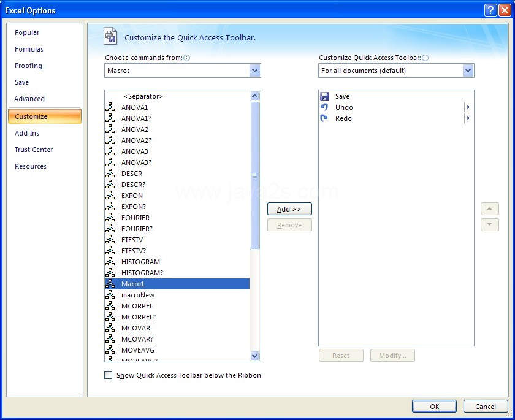Click the DESCR? macro icon
This screenshot has width=515, height=420.
(110, 184)
